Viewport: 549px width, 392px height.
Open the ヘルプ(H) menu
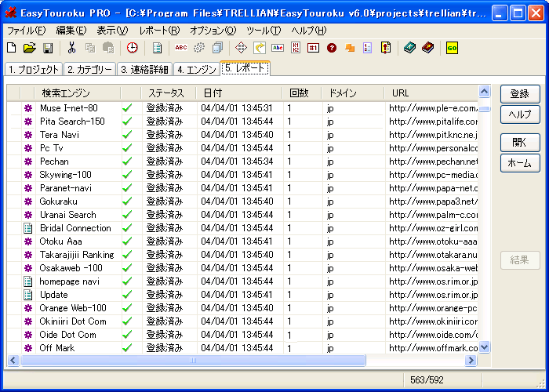309,31
